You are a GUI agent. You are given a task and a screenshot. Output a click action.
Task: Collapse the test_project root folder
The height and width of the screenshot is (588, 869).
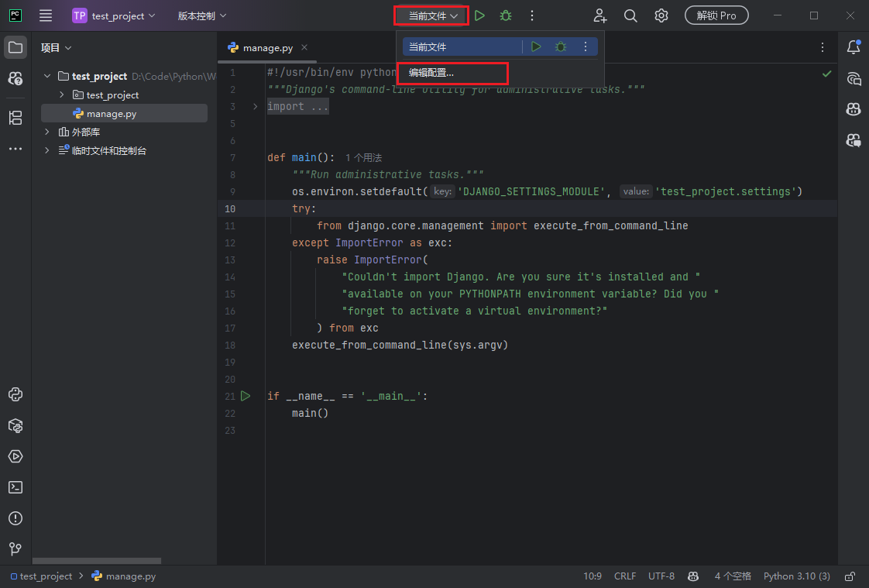click(48, 76)
